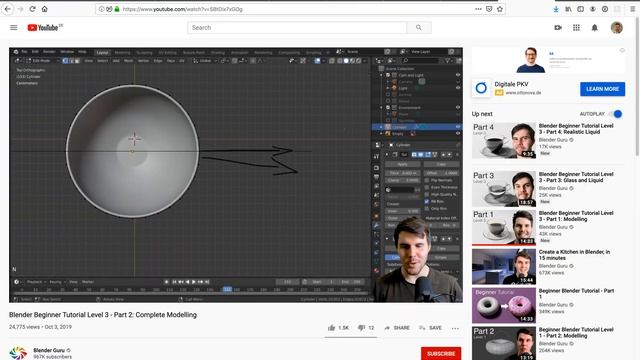Open the Edit Mode dropdown
The image size is (640, 360).
pyautogui.click(x=43, y=60)
